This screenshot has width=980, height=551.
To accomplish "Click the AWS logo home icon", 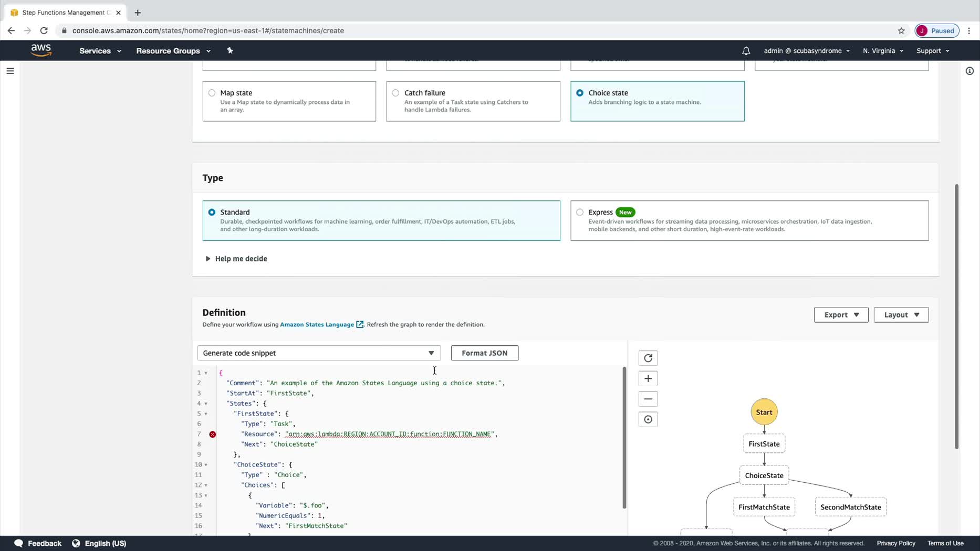I will 41,50.
